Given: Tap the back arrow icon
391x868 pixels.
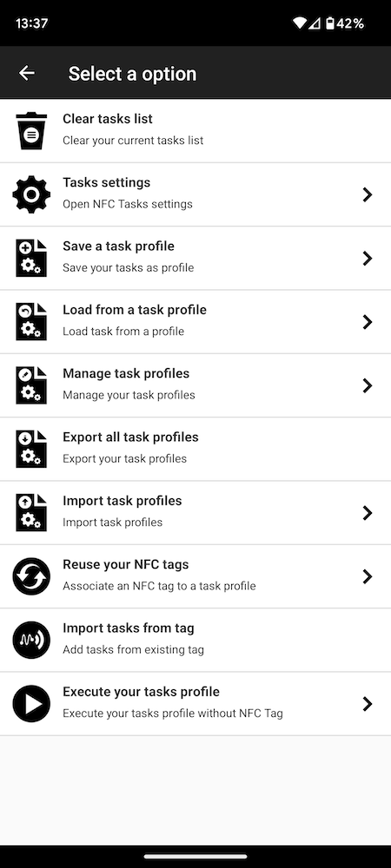Looking at the screenshot, I should tap(26, 73).
